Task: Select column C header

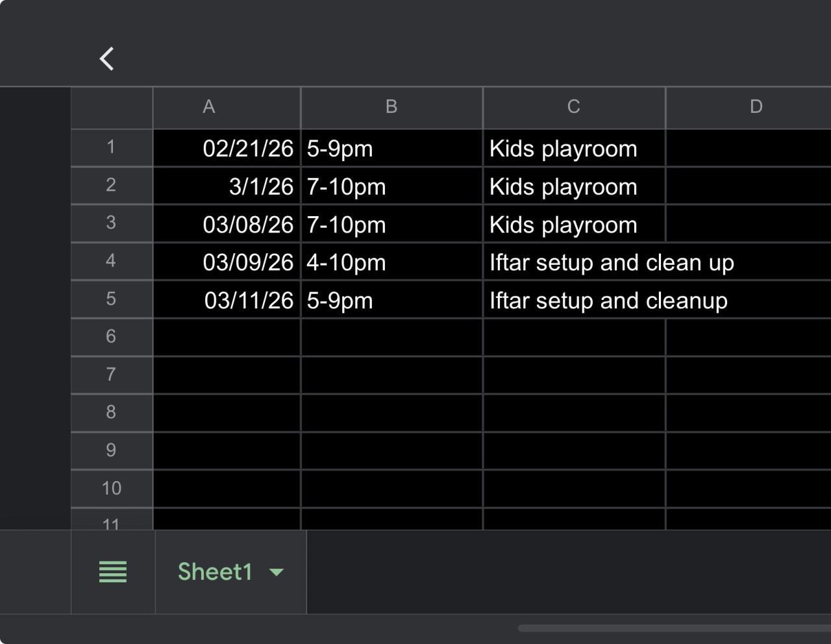Action: coord(574,107)
